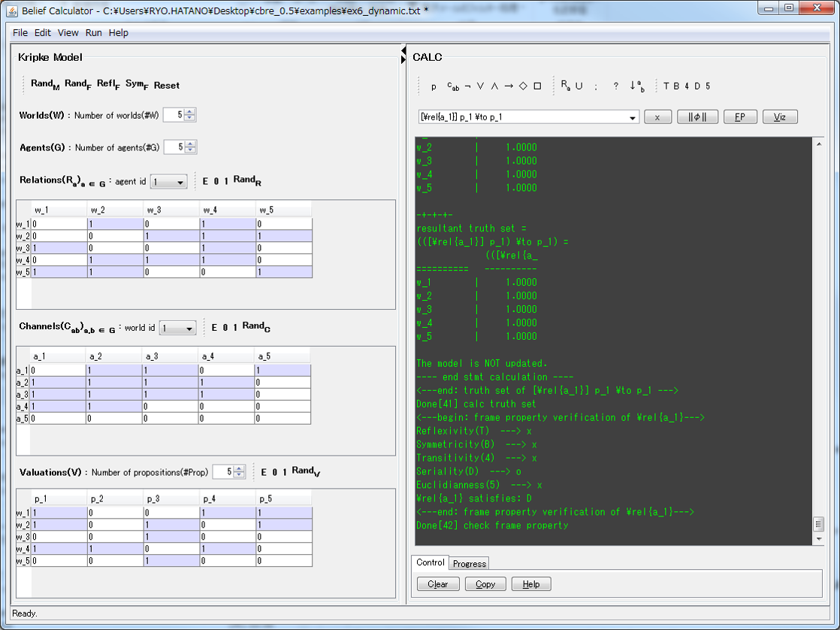Insert implication arrow symbol
This screenshot has width=840, height=630.
click(x=509, y=86)
